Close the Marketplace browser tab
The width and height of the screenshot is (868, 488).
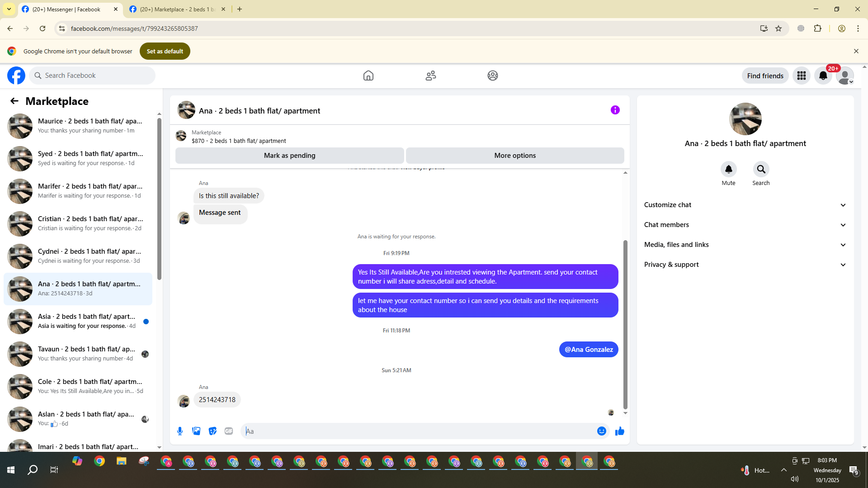[x=223, y=9]
